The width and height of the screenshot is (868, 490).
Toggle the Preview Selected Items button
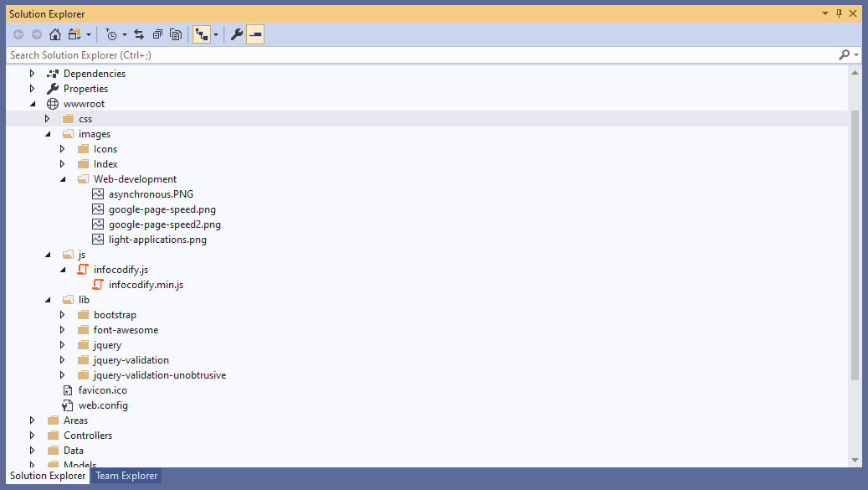[255, 34]
